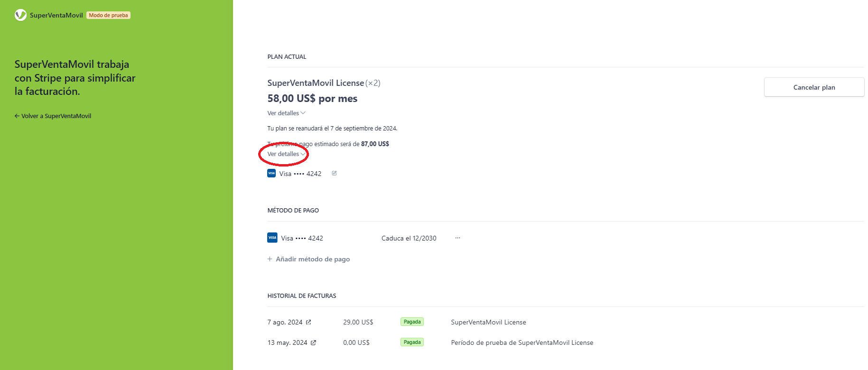Click the SuperVentaMovil logo icon

click(x=20, y=15)
